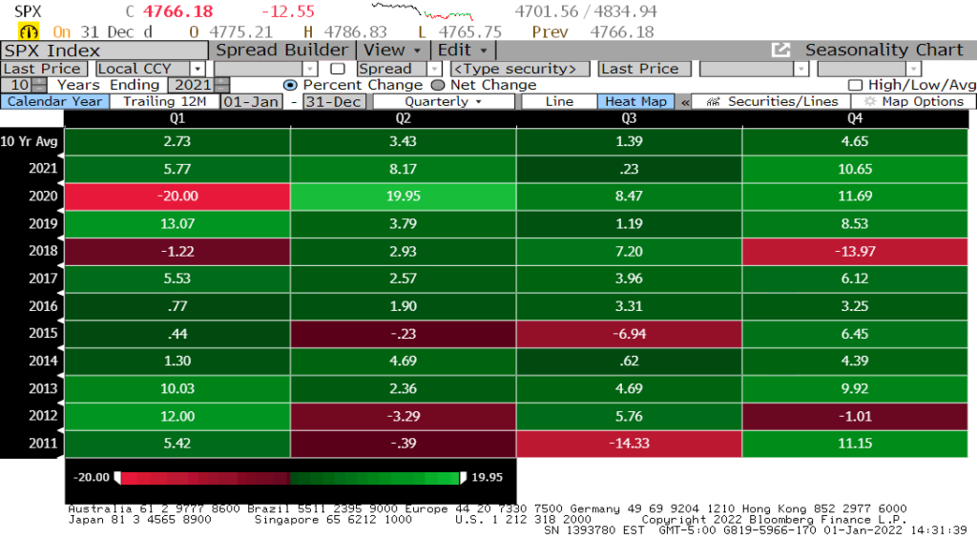977x560 pixels.
Task: Select the Percent Change radio button
Action: click(290, 85)
